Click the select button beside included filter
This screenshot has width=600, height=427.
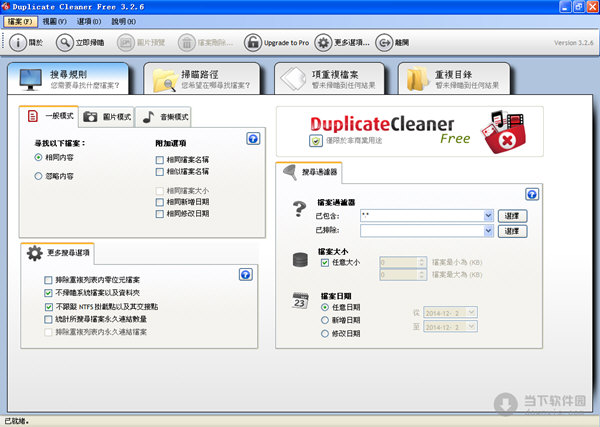[x=512, y=216]
